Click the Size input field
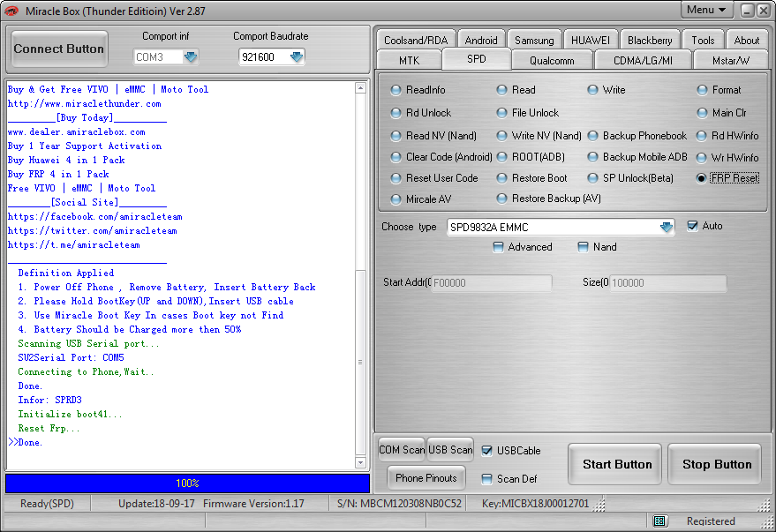This screenshot has height=532, width=776. pyautogui.click(x=668, y=283)
